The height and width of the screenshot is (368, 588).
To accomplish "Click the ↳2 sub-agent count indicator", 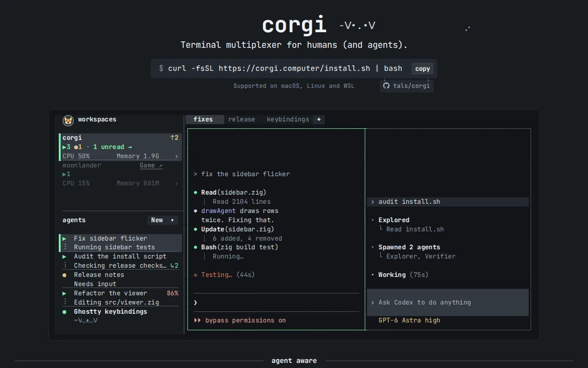I will coord(174,266).
